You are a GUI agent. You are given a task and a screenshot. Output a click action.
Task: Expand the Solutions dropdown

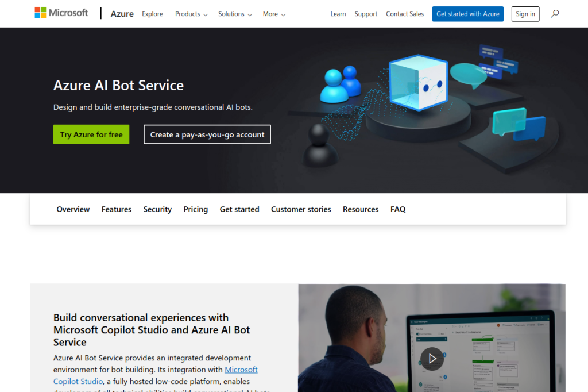[235, 14]
